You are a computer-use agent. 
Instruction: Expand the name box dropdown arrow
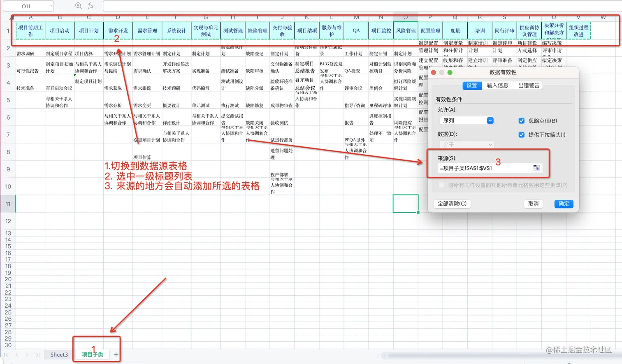click(51, 6)
